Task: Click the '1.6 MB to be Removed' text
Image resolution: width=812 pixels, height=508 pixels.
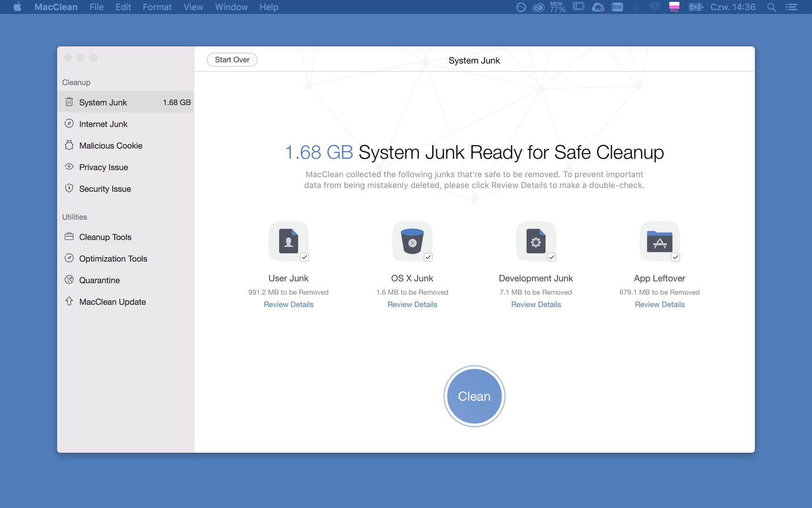Action: tap(412, 292)
